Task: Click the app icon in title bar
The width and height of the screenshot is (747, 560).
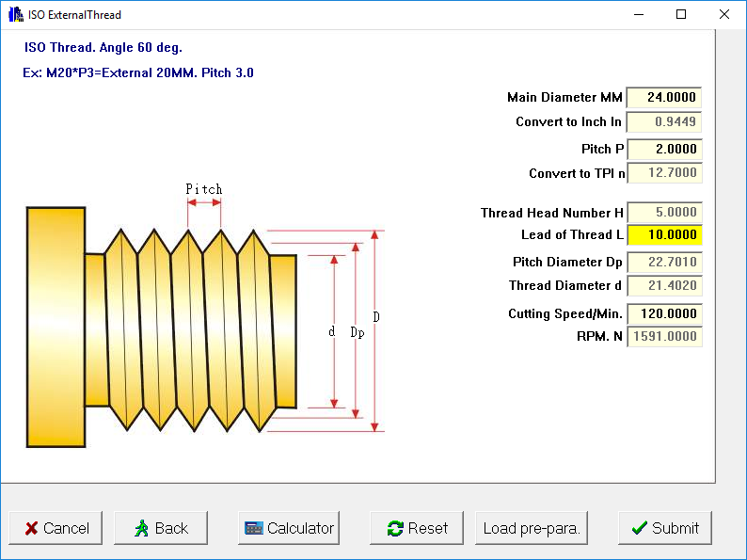Action: (15, 15)
